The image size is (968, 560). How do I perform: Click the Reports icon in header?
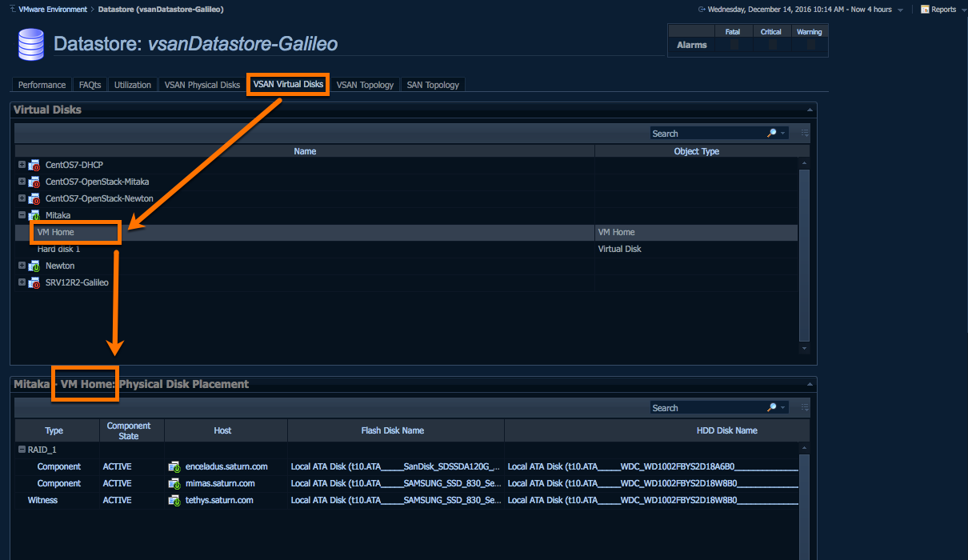point(925,10)
